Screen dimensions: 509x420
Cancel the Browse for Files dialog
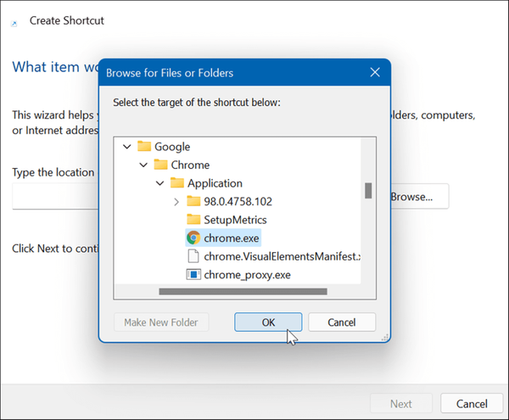(x=342, y=322)
